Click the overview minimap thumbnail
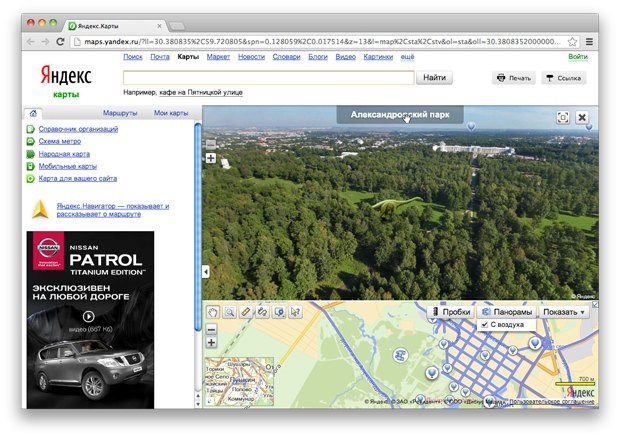Screen dimensions: 620x438 239,381
